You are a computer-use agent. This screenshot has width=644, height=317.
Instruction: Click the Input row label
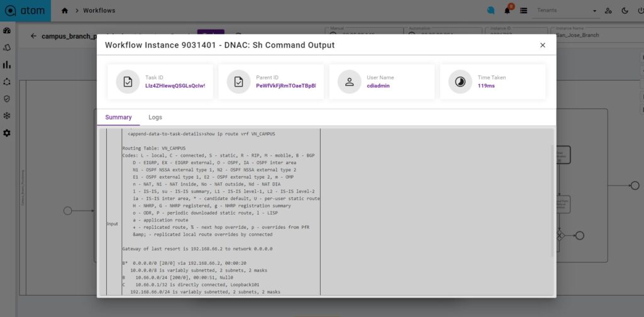coord(113,224)
